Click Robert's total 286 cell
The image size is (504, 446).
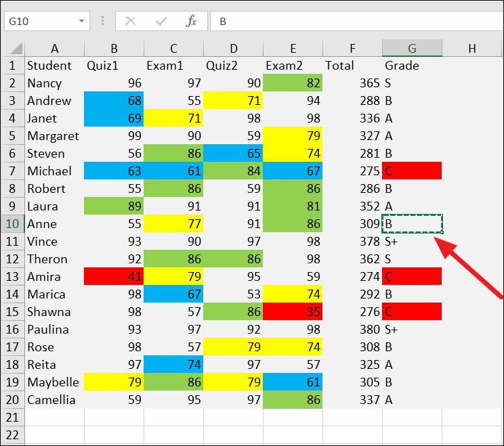click(353, 188)
